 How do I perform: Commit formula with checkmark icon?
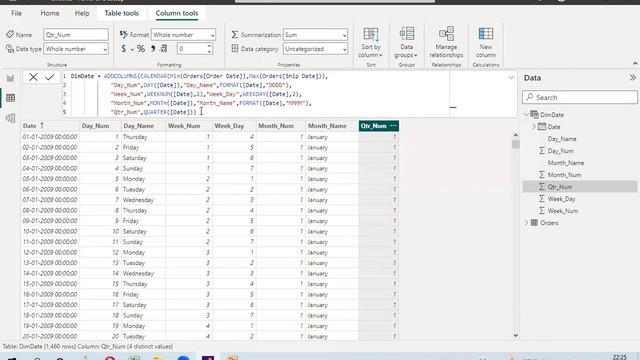pos(50,77)
